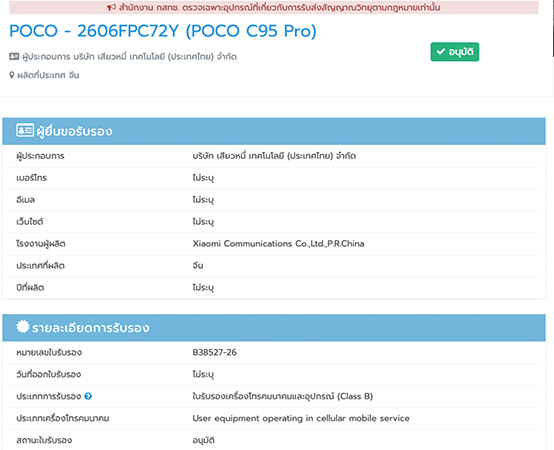Click the ไม่ระบุ value in the วันที่ออกใบรับรอง row
554x450 pixels.
(203, 374)
